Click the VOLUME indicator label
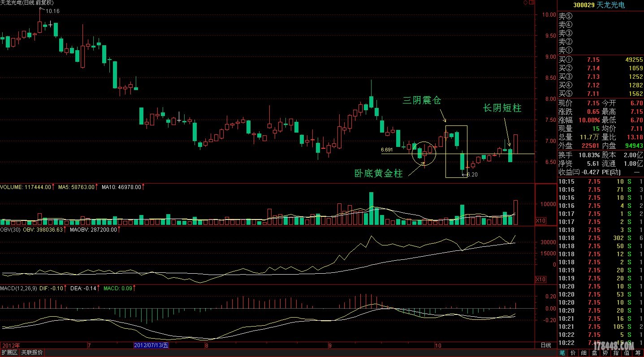 26,187
